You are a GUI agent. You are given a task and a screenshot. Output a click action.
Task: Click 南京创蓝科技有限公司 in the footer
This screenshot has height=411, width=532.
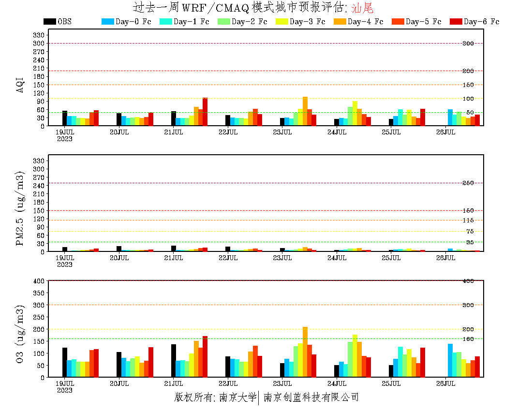click(x=311, y=397)
